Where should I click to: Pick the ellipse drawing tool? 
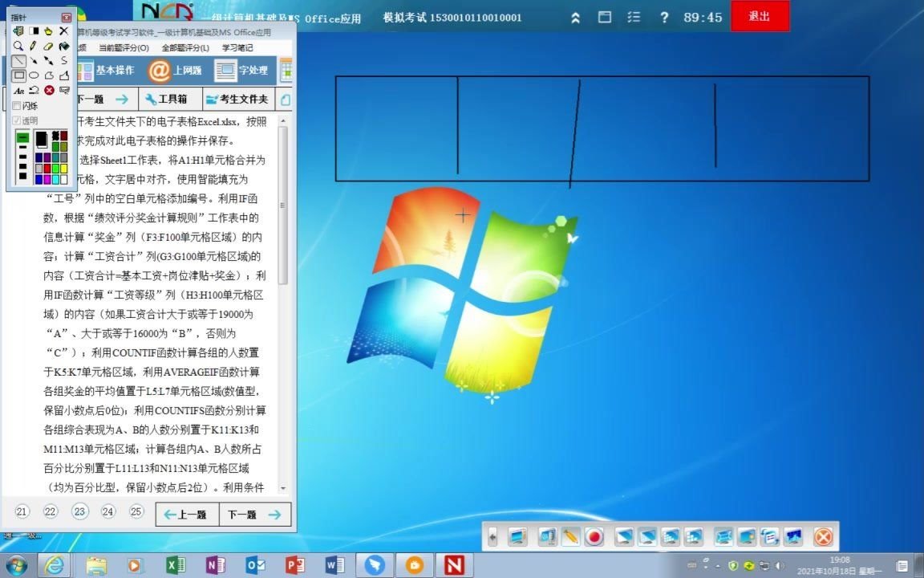pos(34,75)
